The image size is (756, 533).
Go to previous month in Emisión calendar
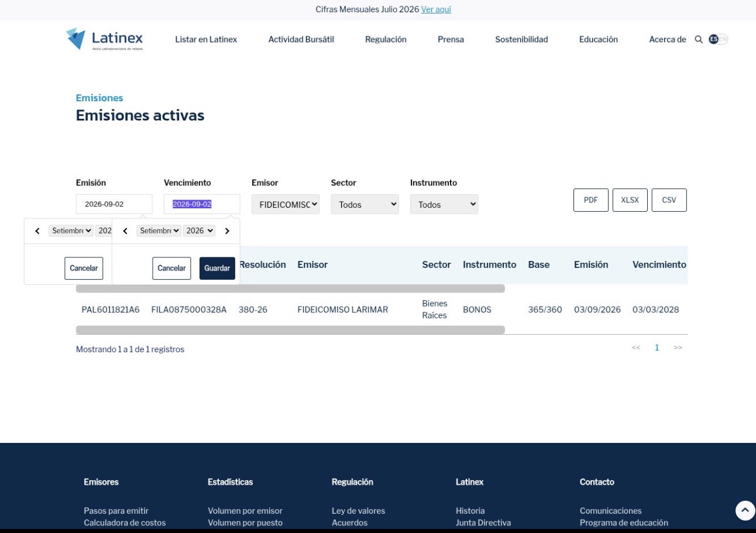pyautogui.click(x=37, y=231)
